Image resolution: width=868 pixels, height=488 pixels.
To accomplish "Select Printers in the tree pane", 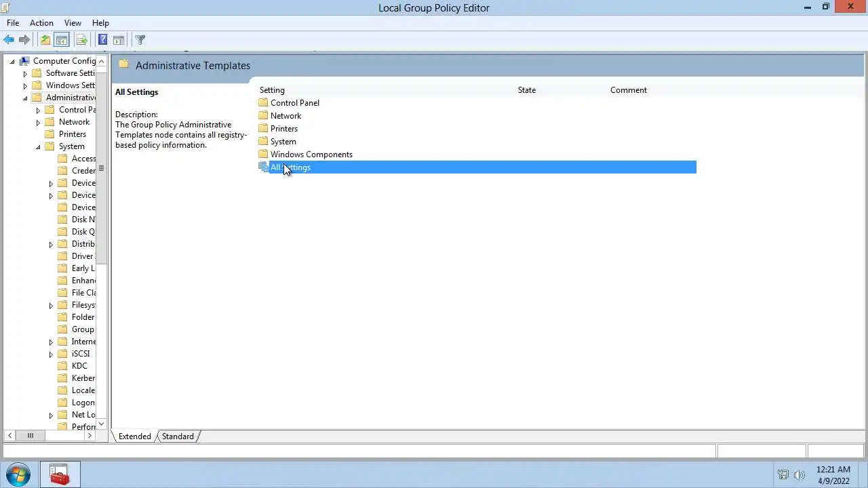I will (73, 134).
